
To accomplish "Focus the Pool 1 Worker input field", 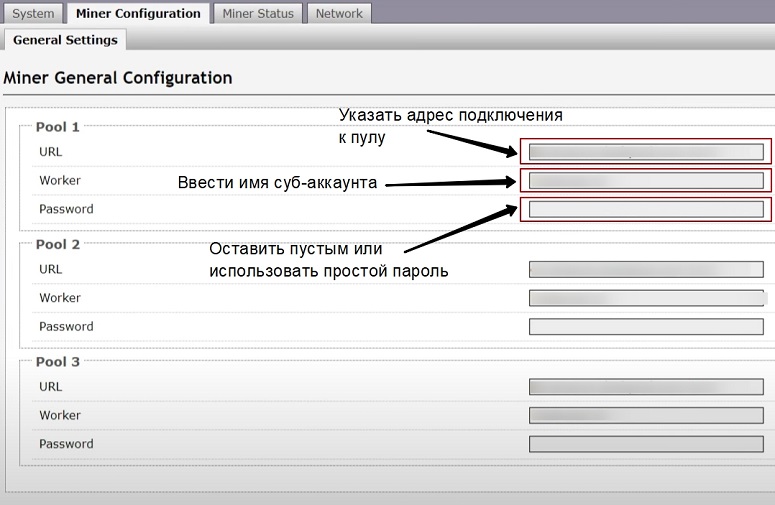I will (646, 181).
